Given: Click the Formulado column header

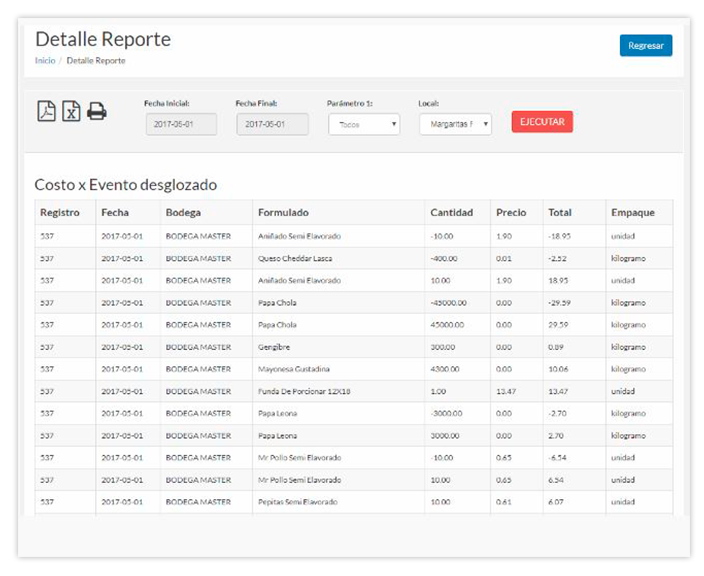Looking at the screenshot, I should click(283, 213).
